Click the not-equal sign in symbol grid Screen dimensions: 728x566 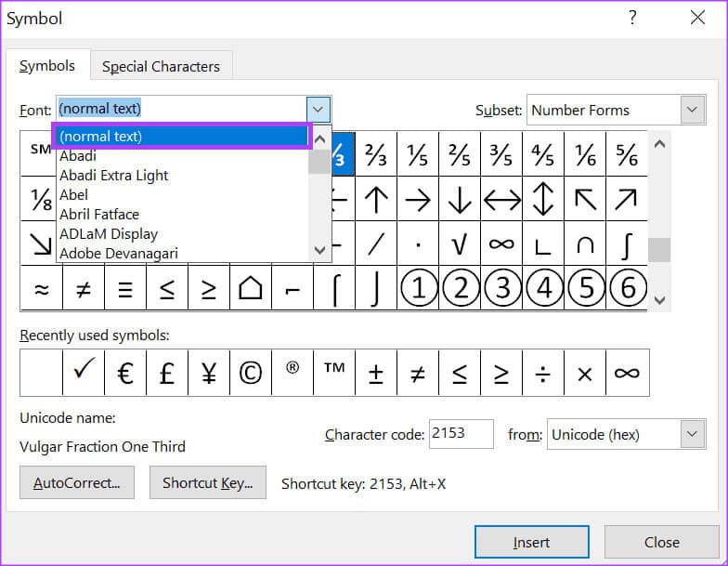coord(83,289)
